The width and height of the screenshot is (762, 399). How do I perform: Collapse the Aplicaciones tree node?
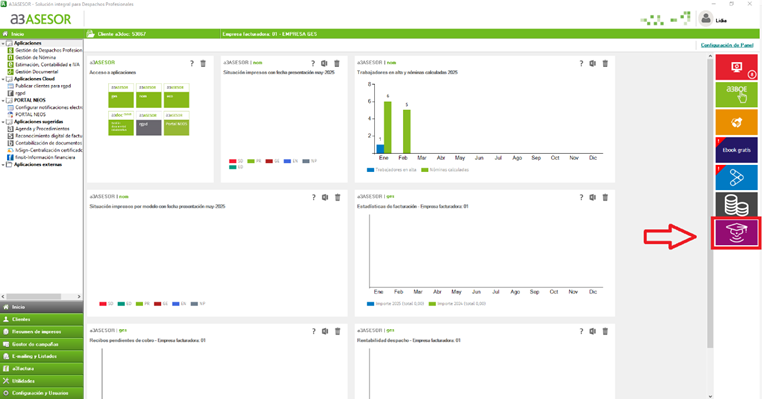point(3,43)
